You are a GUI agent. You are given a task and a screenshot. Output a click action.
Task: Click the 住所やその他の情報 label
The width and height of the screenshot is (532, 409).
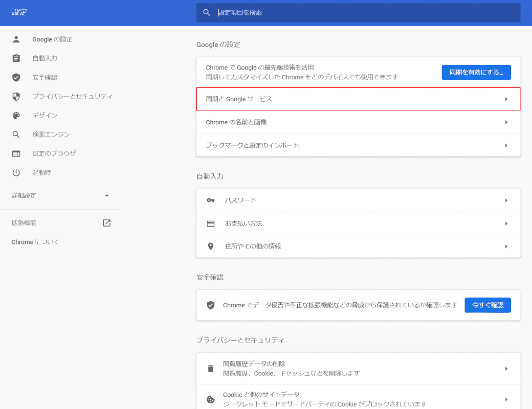pos(253,246)
